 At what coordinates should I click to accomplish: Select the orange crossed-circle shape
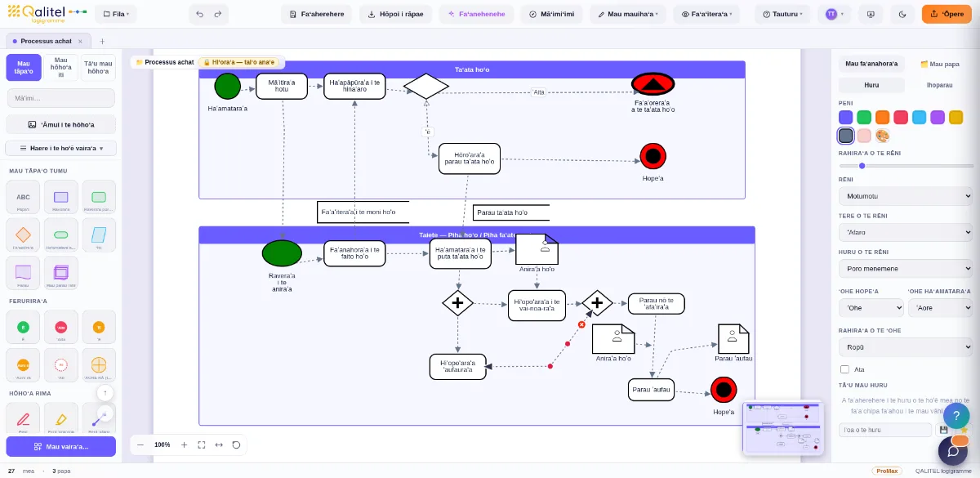(x=99, y=365)
